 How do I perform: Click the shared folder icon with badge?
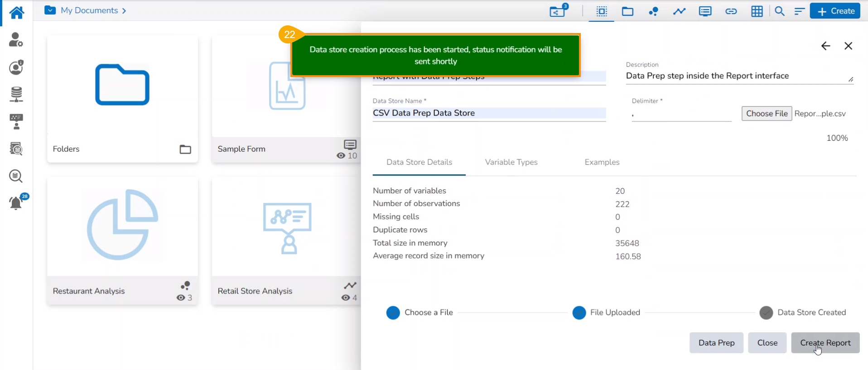pos(558,11)
